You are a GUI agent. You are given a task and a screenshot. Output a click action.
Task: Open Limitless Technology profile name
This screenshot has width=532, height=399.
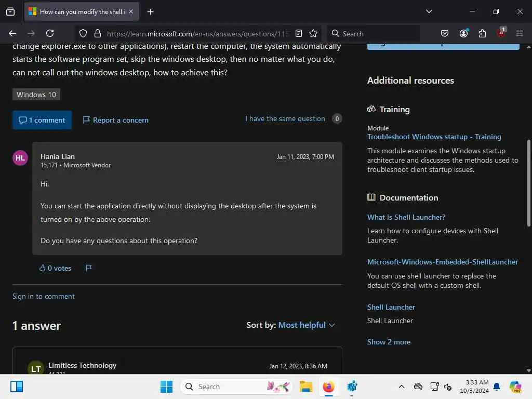(82, 365)
